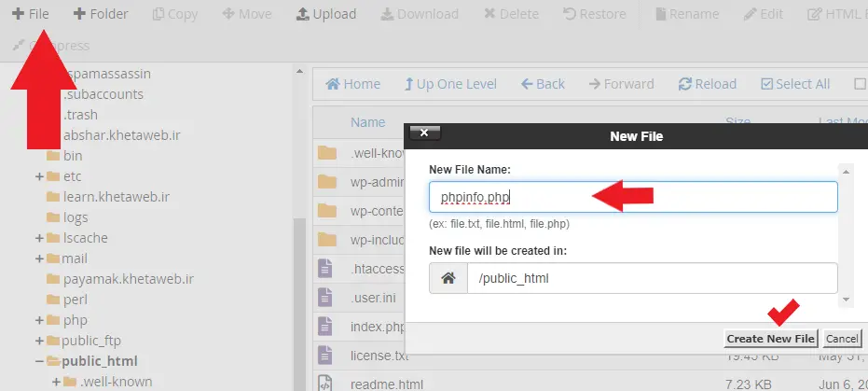
Task: Click dialog scrollbar up arrow
Action: (x=846, y=172)
